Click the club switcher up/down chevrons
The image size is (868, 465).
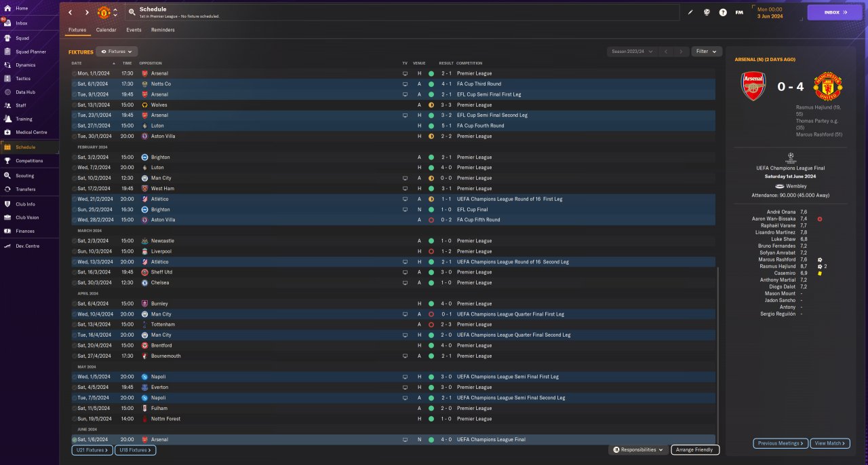click(x=115, y=12)
